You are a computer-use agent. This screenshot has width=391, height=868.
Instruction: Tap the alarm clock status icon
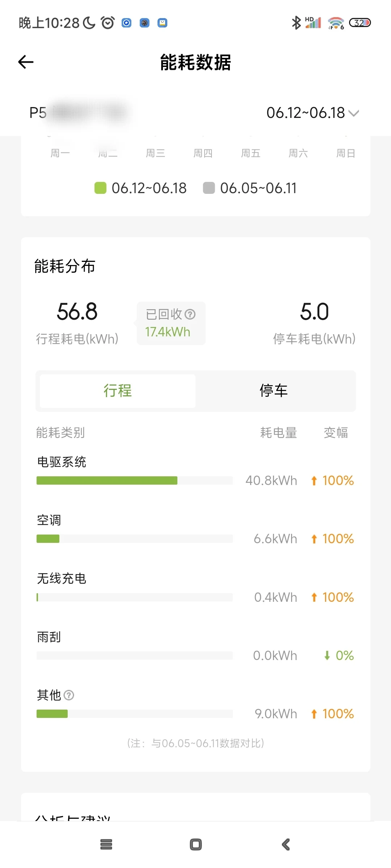(108, 23)
